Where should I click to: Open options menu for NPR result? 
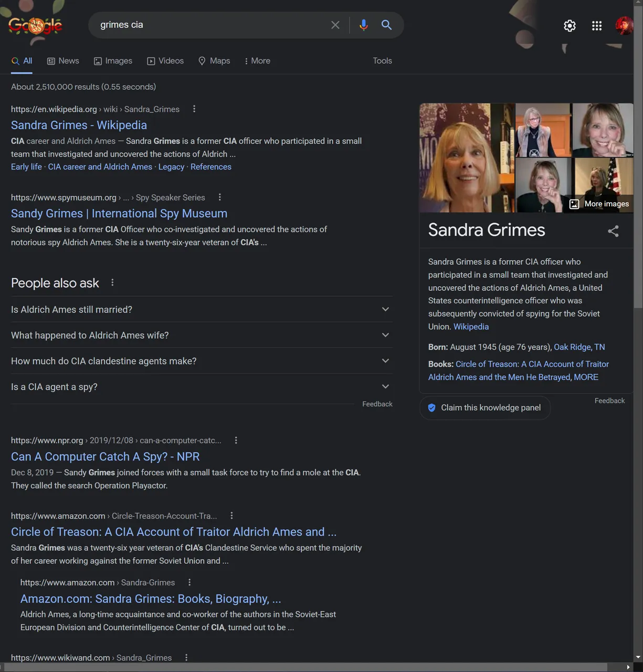pos(236,440)
